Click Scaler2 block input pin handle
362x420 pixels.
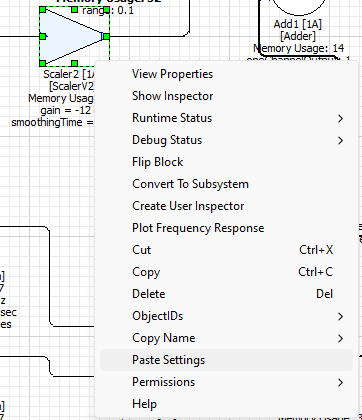coord(43,36)
